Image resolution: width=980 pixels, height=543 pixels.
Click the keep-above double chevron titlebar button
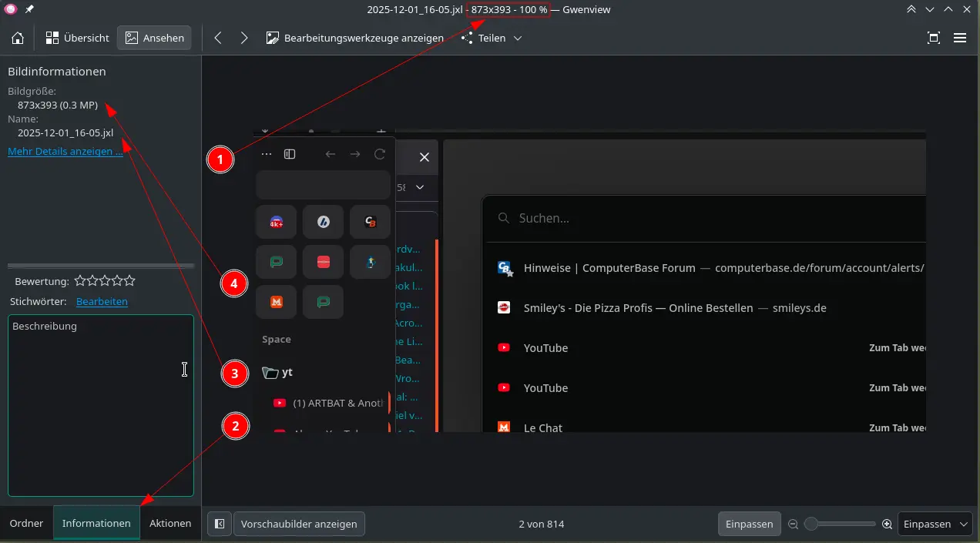(911, 9)
